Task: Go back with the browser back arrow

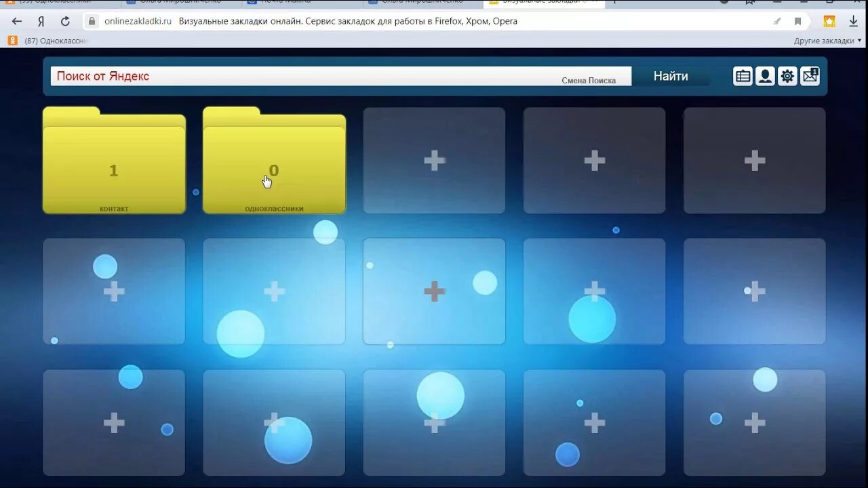Action: (x=17, y=21)
